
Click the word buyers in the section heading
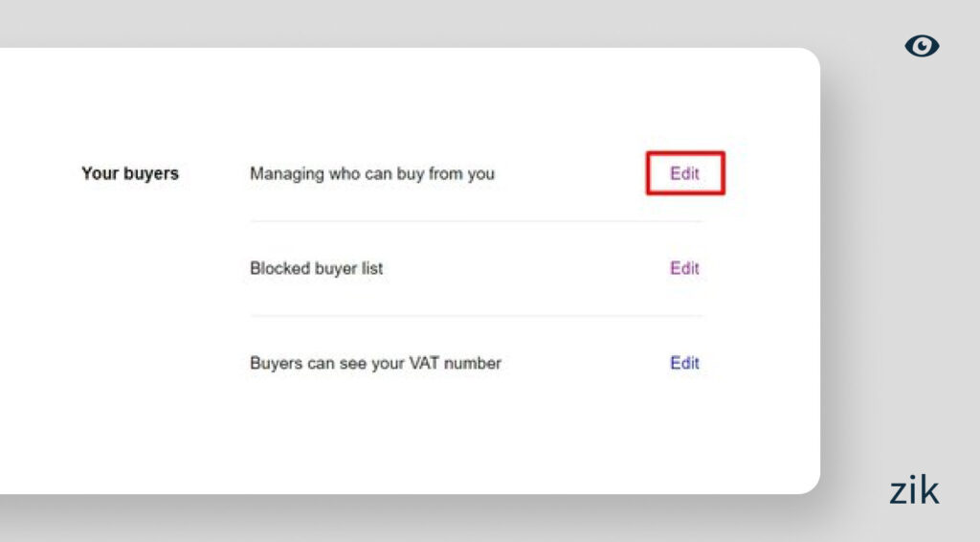tap(148, 173)
